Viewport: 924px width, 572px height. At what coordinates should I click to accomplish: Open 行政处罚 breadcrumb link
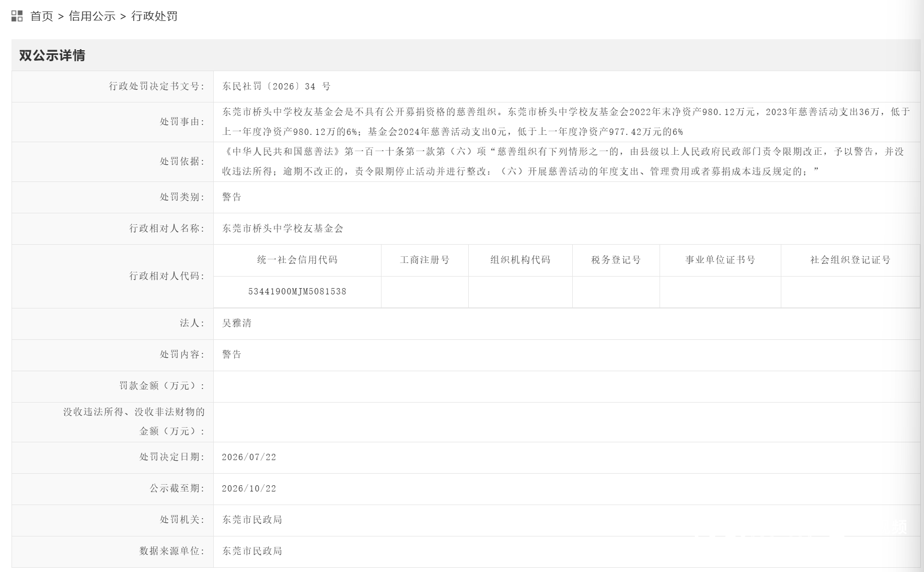[x=154, y=16]
